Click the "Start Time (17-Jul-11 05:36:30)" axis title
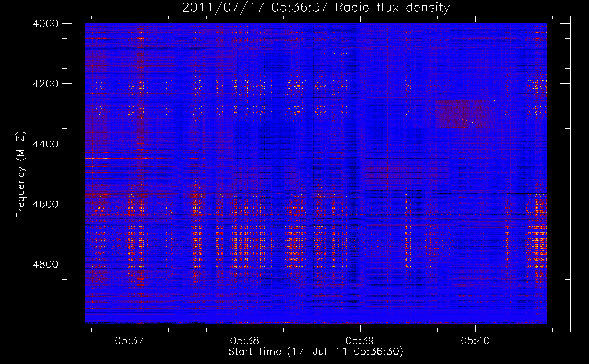 click(x=316, y=352)
